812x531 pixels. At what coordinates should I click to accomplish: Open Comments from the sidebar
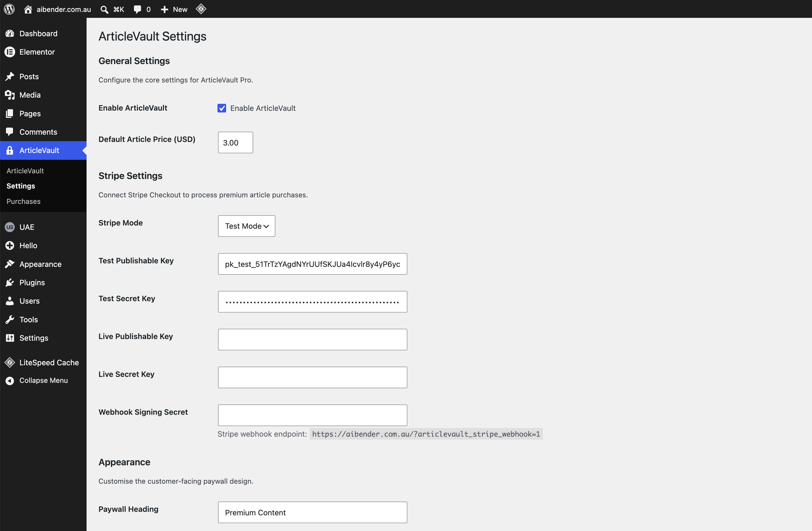(x=43, y=132)
